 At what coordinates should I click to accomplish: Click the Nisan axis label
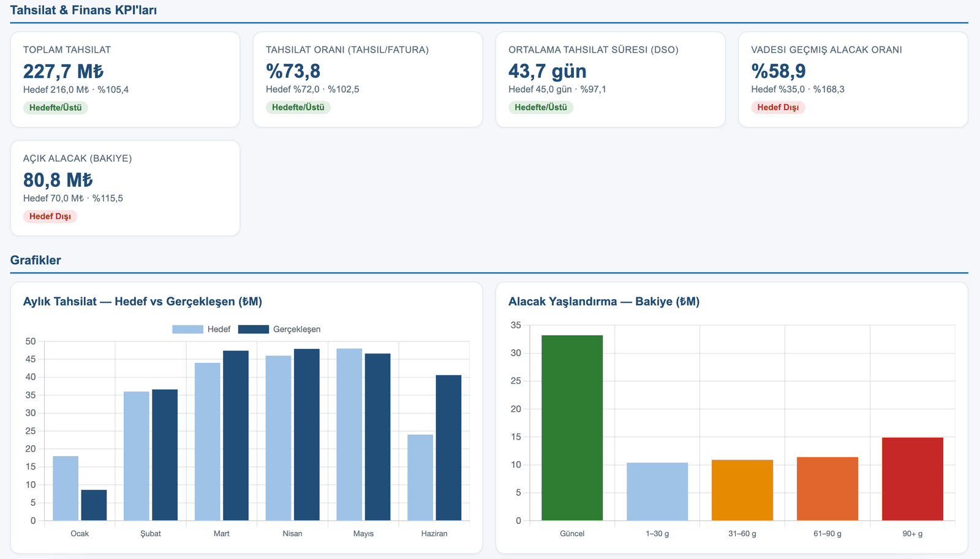[293, 534]
